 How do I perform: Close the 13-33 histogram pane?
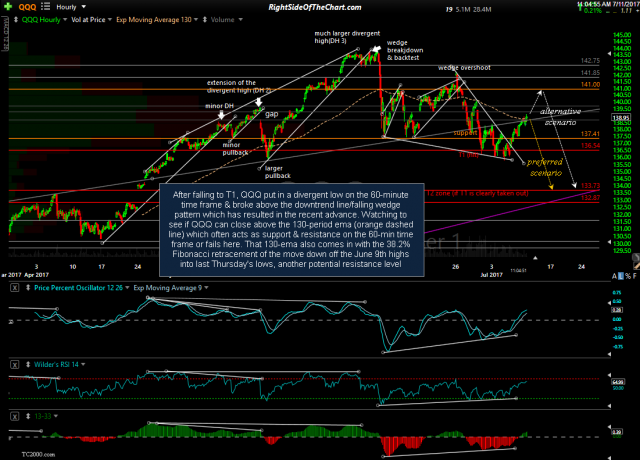click(x=14, y=416)
